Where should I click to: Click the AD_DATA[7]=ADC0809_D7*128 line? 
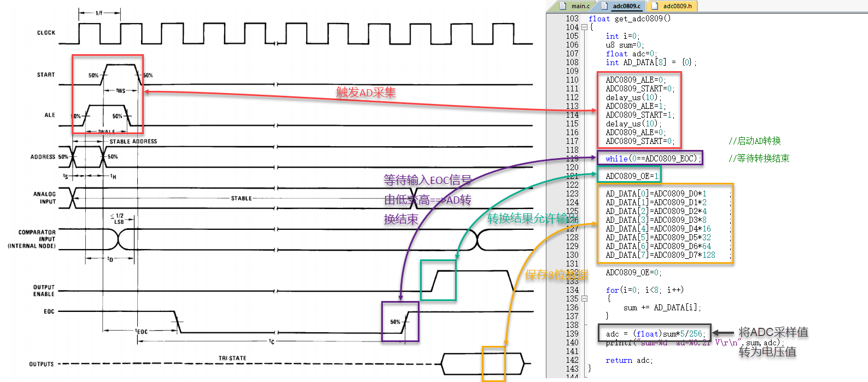tap(660, 255)
